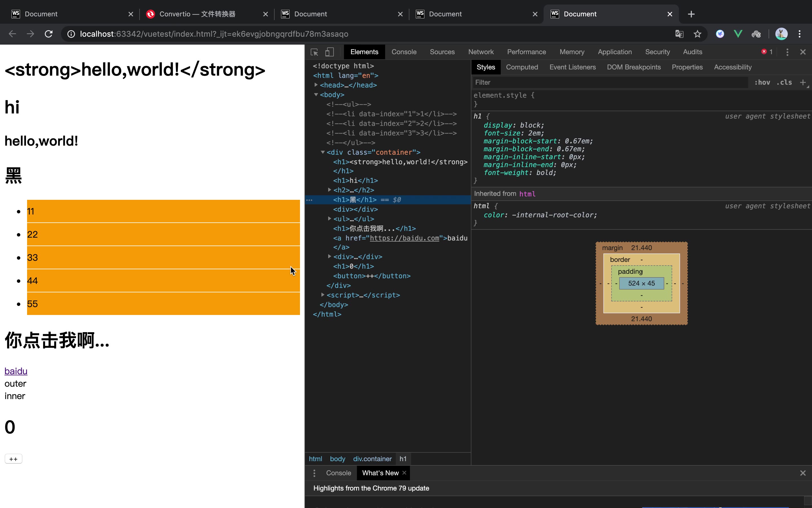This screenshot has width=812, height=508.
Task: Switch to the Computed styles tab
Action: [x=522, y=67]
